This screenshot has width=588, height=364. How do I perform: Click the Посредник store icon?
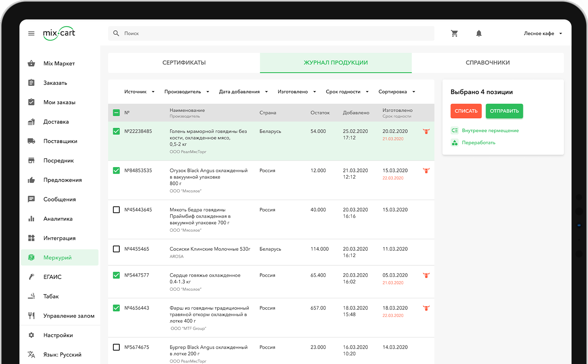(31, 160)
